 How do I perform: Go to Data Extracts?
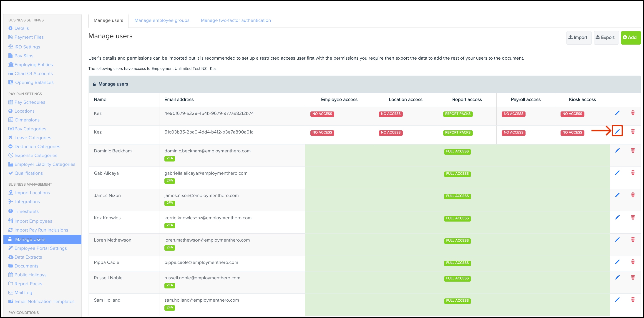click(25, 257)
